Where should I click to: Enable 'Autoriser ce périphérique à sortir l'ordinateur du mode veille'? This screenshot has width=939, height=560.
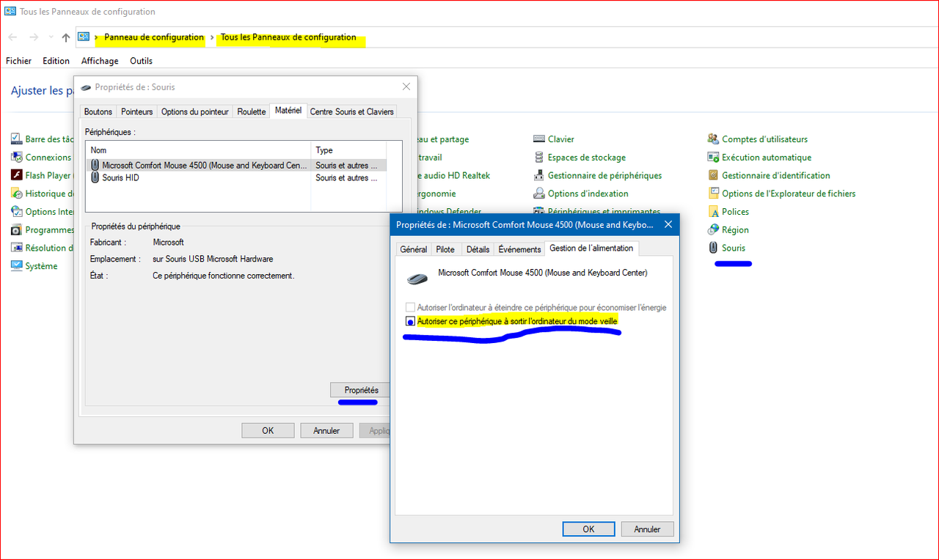[410, 322]
